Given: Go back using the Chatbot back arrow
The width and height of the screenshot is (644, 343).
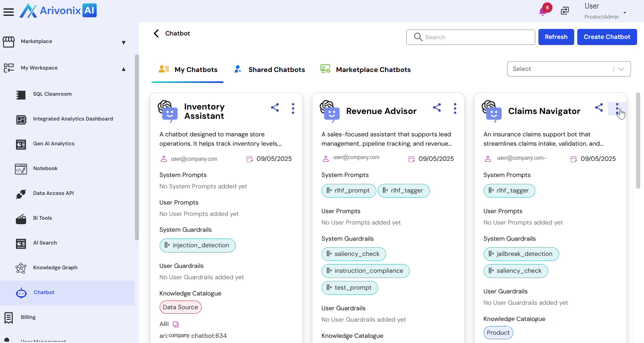Looking at the screenshot, I should pos(157,33).
